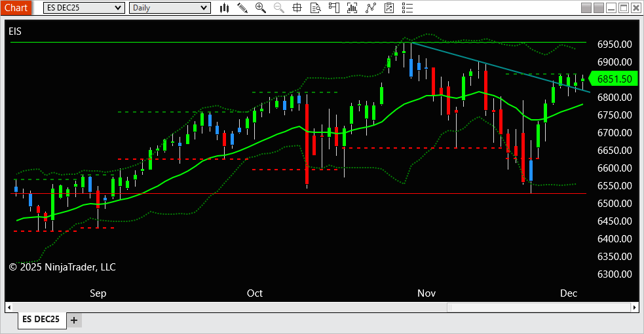
Task: Click the EIS indicator label
Action: tap(15, 31)
